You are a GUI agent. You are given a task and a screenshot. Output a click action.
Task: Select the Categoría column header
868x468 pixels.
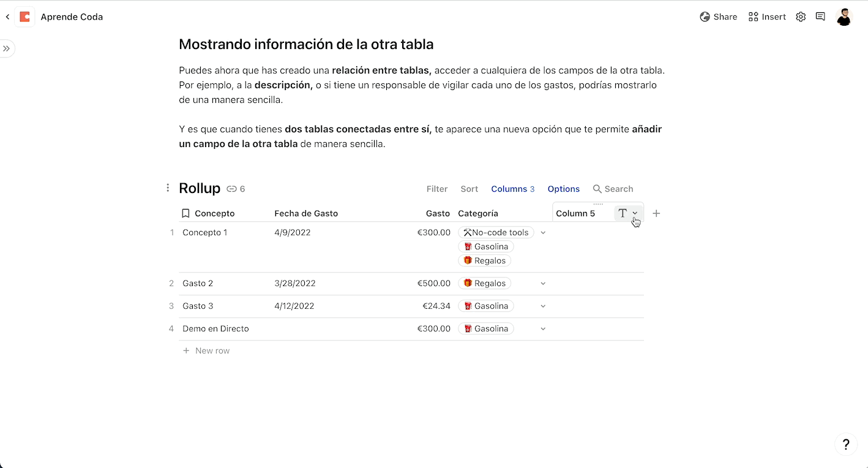(x=478, y=213)
